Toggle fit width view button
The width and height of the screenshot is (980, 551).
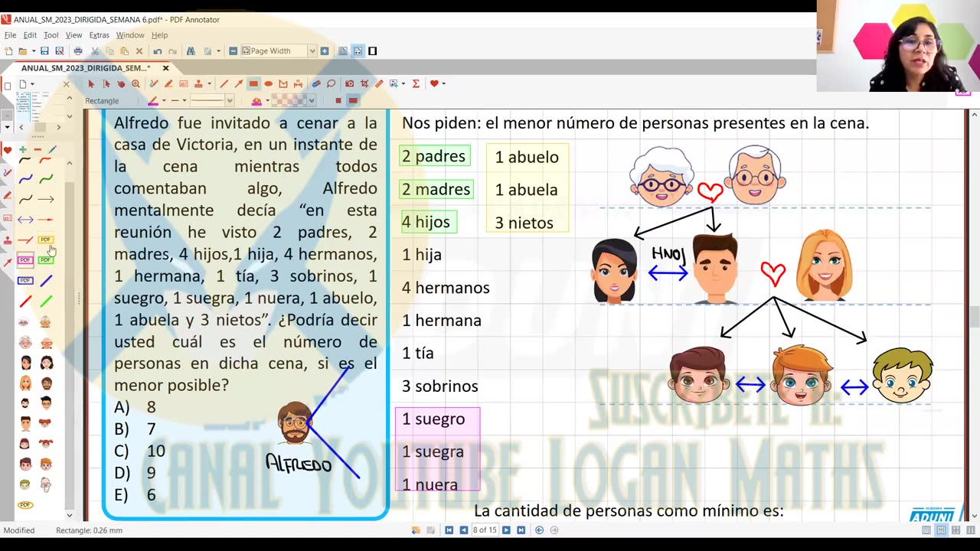click(x=358, y=51)
